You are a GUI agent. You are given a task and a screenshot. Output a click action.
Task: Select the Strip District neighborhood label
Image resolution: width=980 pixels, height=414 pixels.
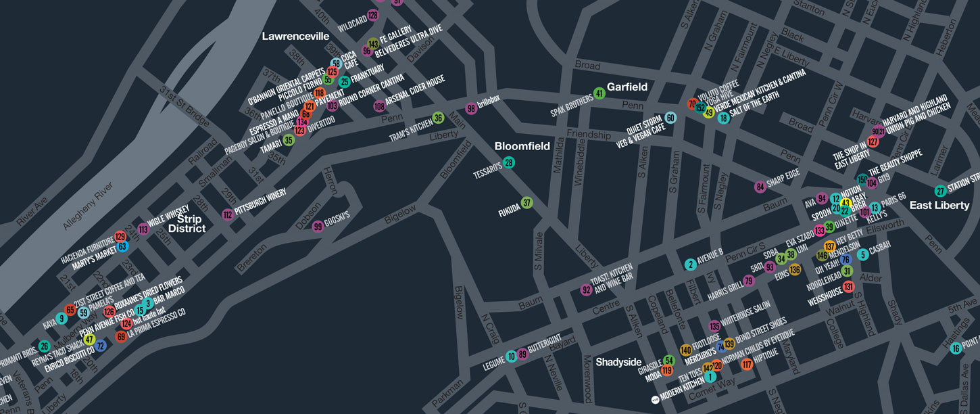tap(187, 223)
